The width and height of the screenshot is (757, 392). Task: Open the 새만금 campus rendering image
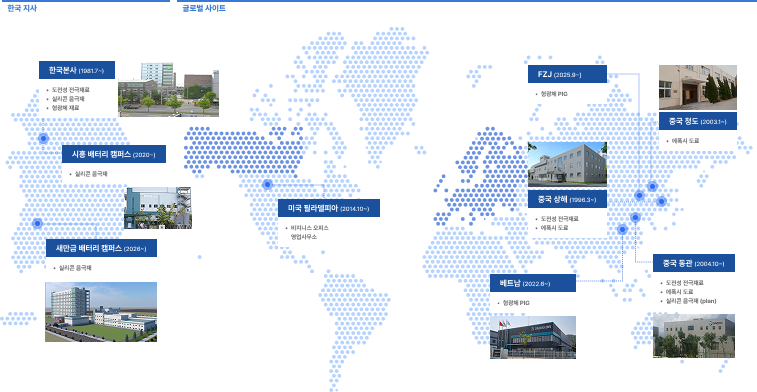[101, 312]
